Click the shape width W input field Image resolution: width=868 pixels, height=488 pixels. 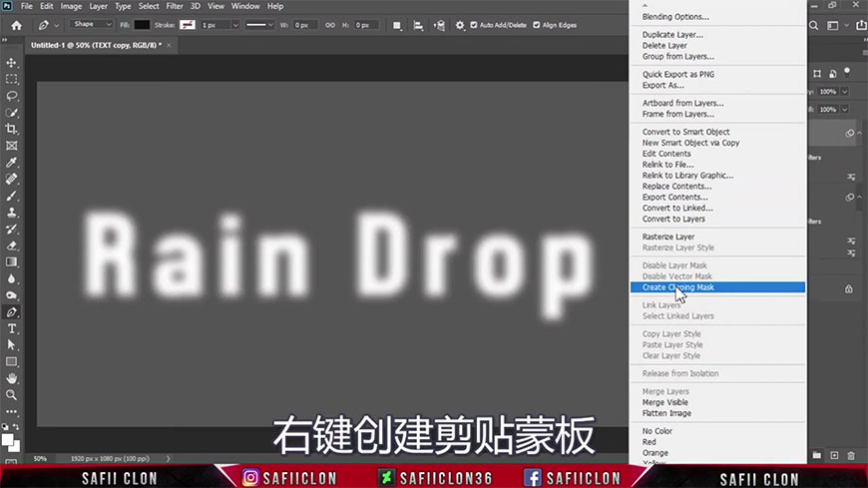click(305, 25)
